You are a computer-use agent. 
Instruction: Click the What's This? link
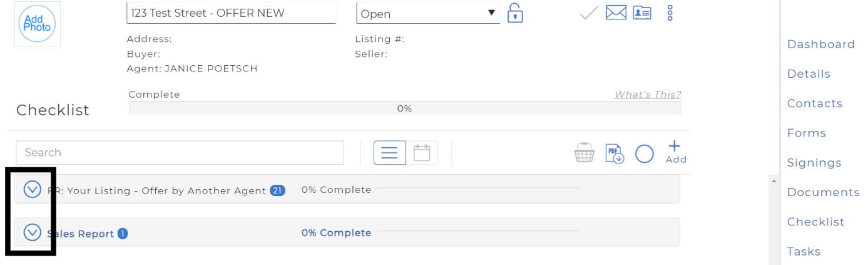coord(648,95)
